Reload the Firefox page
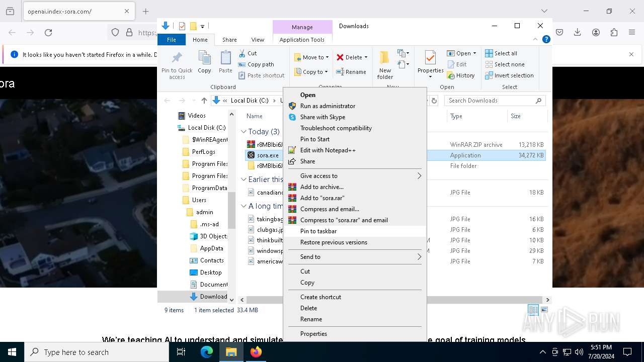Image resolution: width=644 pixels, height=362 pixels. tap(48, 33)
